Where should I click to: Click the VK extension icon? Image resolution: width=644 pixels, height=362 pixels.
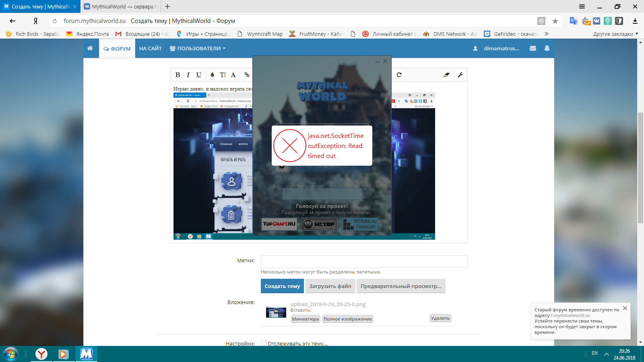click(x=597, y=21)
